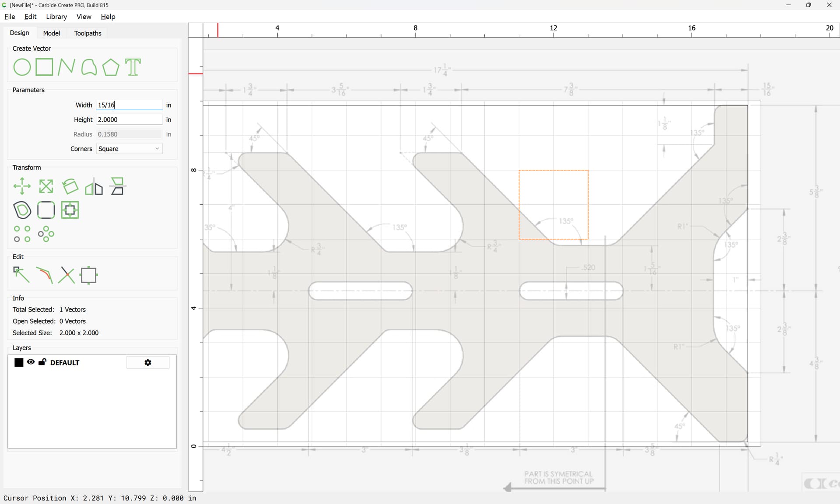The width and height of the screenshot is (840, 504).
Task: Select the Curve vector tool
Action: click(89, 67)
